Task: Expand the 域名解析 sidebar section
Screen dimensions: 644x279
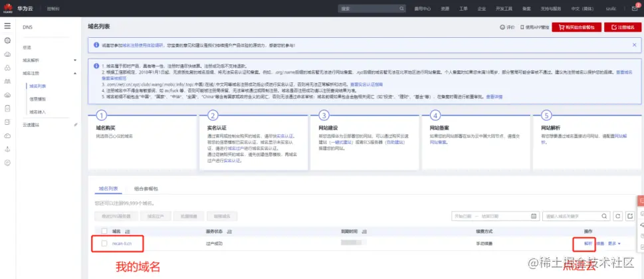Action: (74, 60)
